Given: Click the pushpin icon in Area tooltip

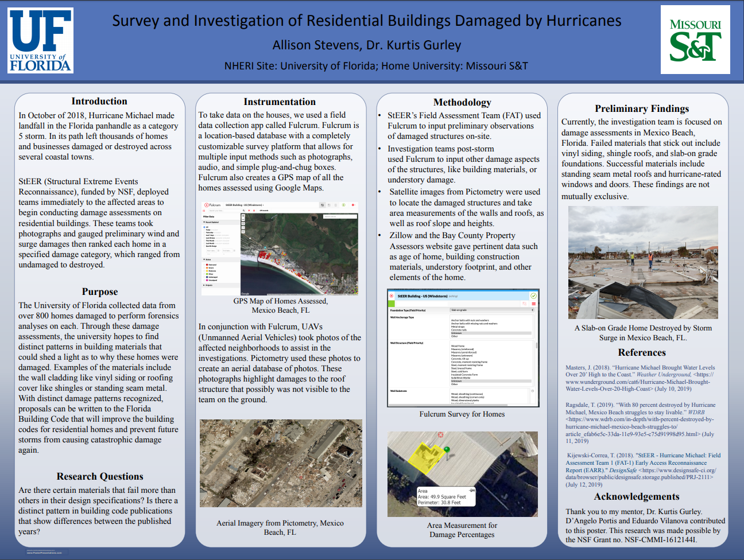Looking at the screenshot, I should (472, 491).
